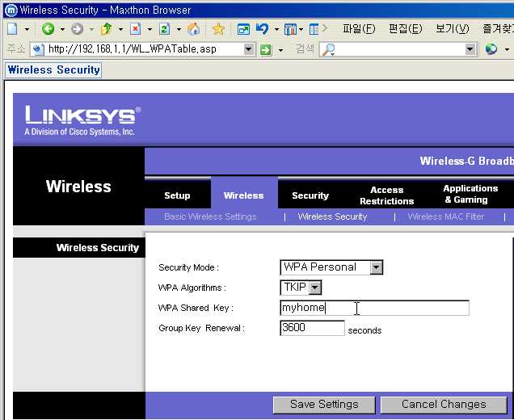The height and width of the screenshot is (420, 514).
Task: Click the 'WPA Shared Key :' label
Action: point(196,309)
